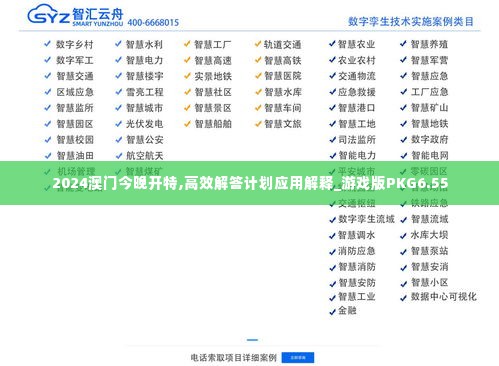Select the 水库大坝 item
This screenshot has width=499, height=366.
point(429,235)
